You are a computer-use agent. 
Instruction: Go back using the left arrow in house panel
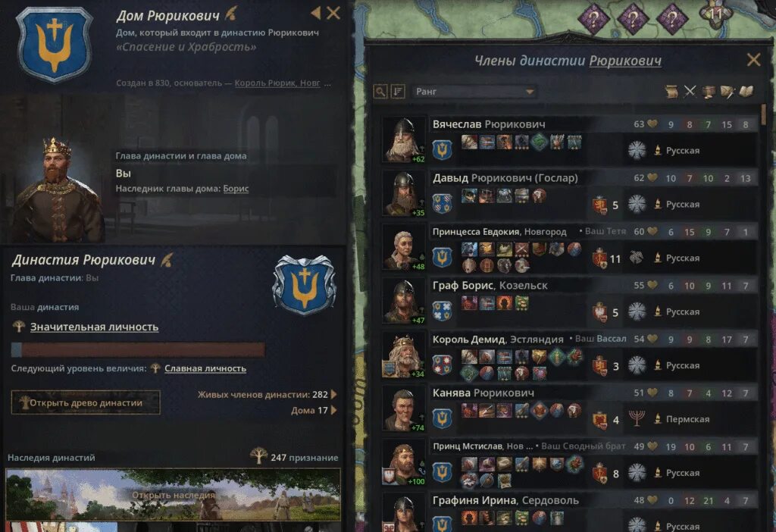click(x=316, y=14)
